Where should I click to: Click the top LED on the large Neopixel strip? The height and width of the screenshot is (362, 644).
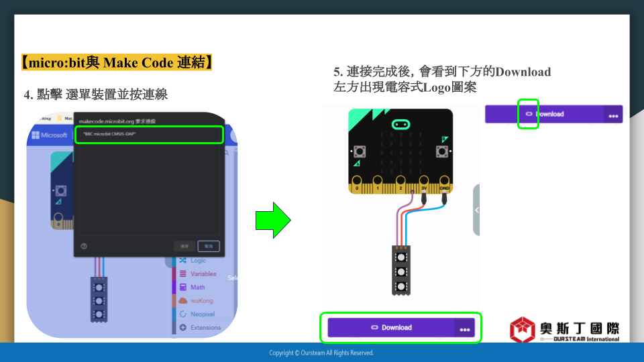[401, 257]
